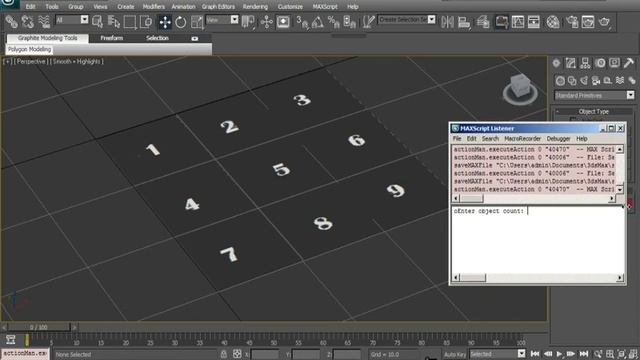
Task: Expand the Polygon Modeling panel
Action: point(29,49)
